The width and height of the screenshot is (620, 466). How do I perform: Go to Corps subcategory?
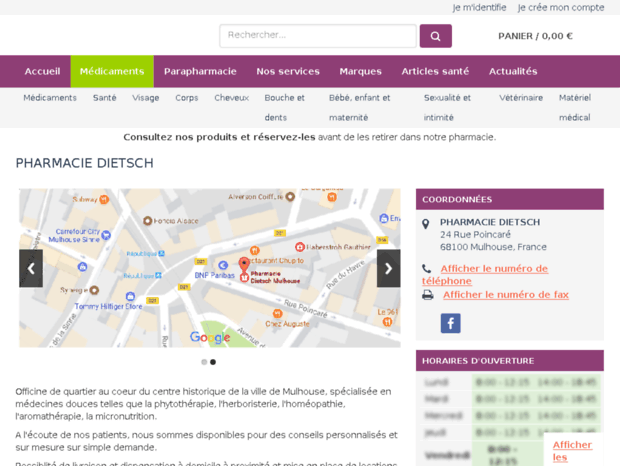click(x=187, y=98)
